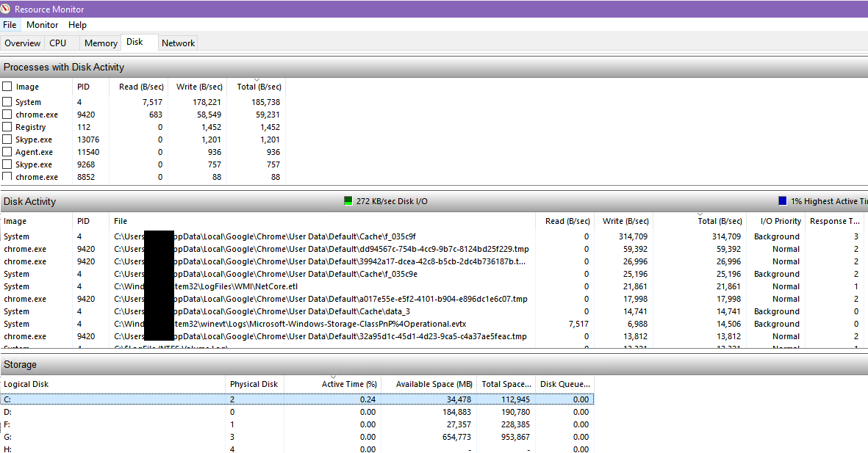Switch to the CPU tab

[x=57, y=43]
